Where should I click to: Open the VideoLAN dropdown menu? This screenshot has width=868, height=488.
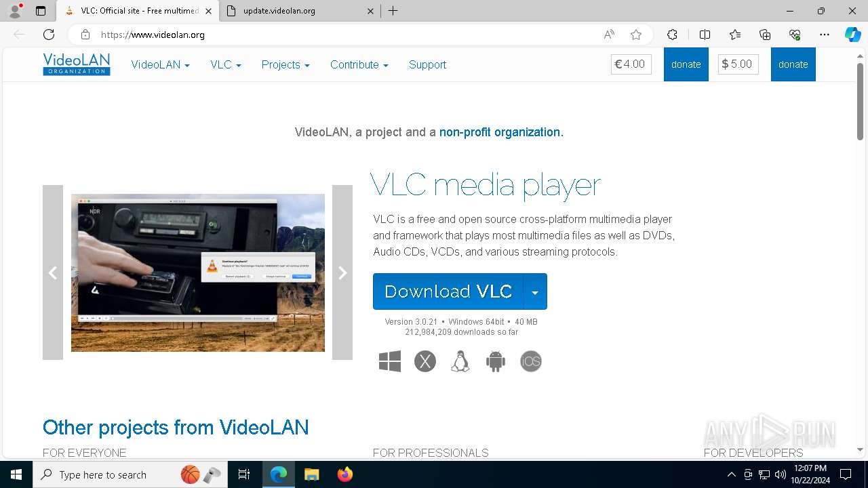point(161,64)
